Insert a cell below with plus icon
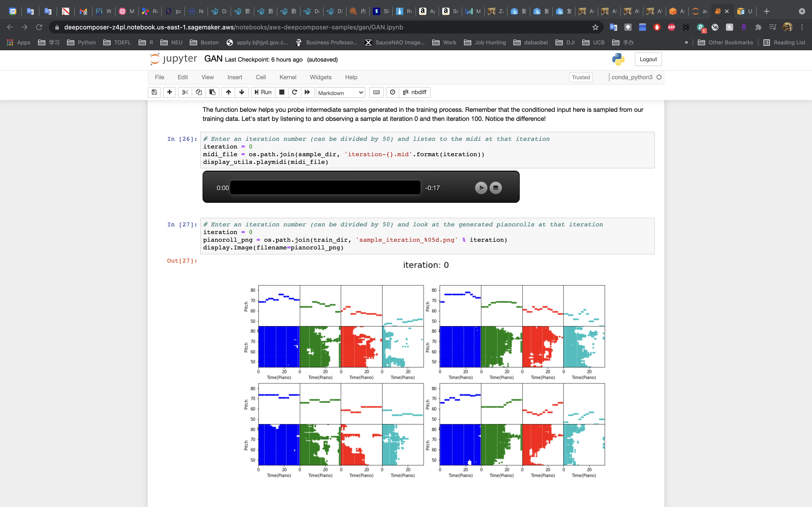Screen dimensions: 812x507 coord(169,92)
